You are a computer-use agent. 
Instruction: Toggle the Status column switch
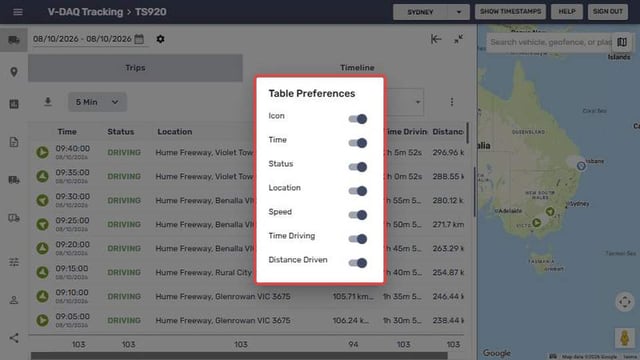(x=358, y=167)
